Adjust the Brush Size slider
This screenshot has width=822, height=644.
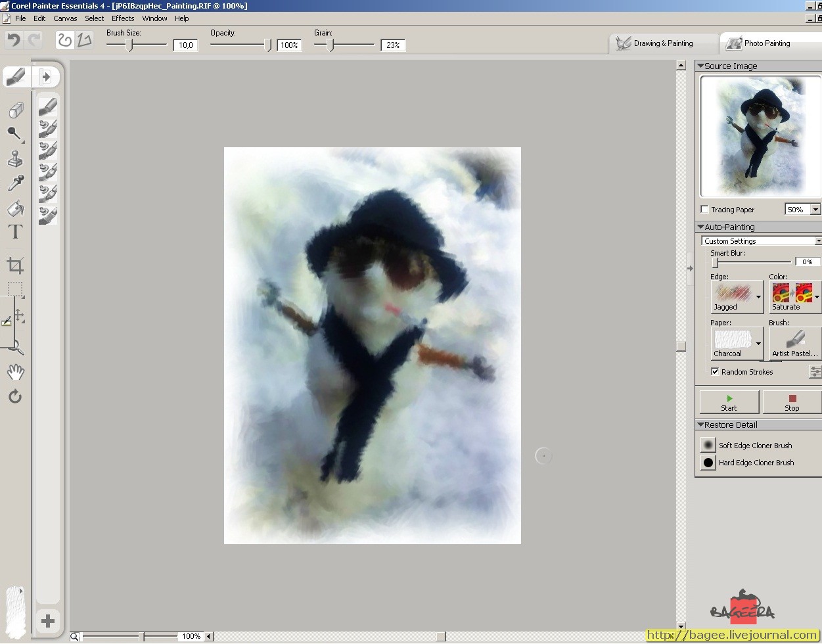(x=129, y=45)
